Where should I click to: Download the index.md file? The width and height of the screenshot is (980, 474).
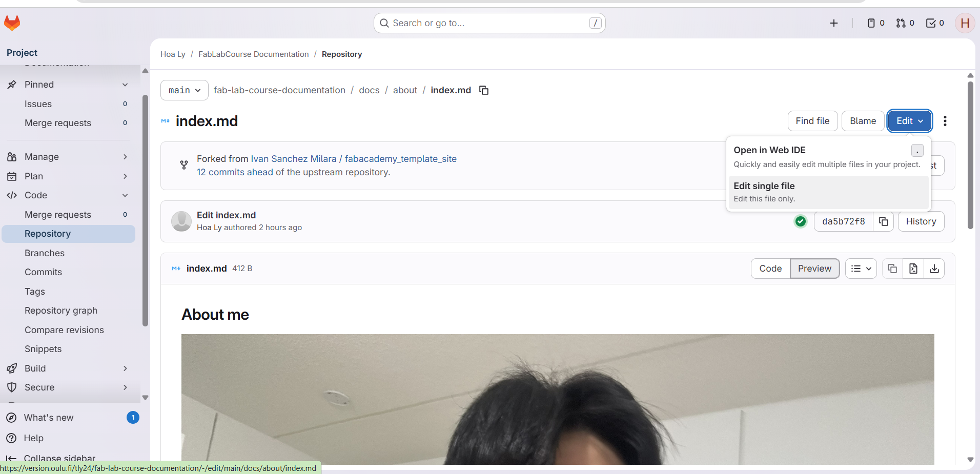coord(934,269)
